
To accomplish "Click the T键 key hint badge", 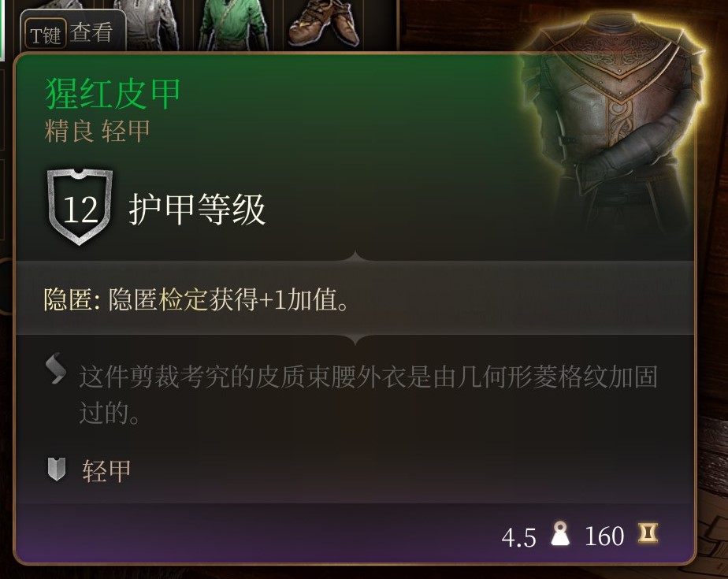I will tap(45, 35).
